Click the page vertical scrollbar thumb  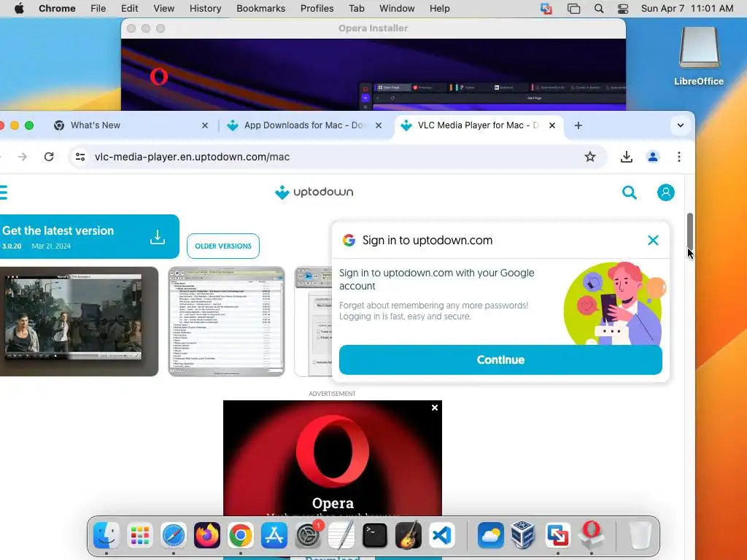(x=689, y=231)
